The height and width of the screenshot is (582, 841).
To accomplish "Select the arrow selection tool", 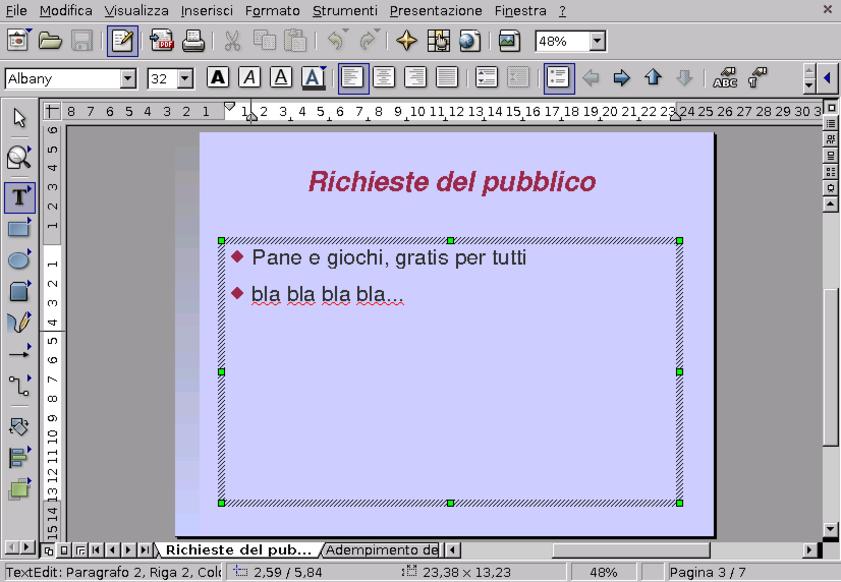I will [x=19, y=119].
